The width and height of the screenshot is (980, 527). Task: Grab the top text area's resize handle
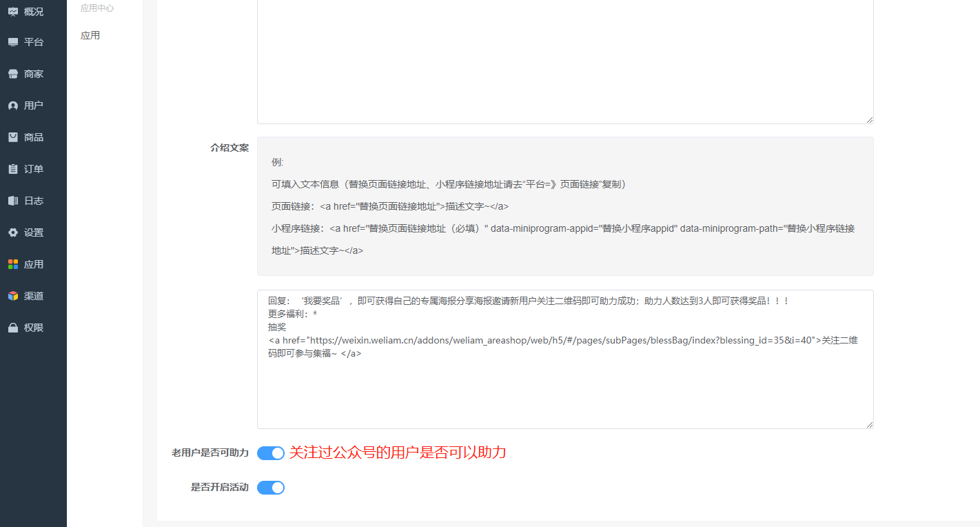click(869, 119)
